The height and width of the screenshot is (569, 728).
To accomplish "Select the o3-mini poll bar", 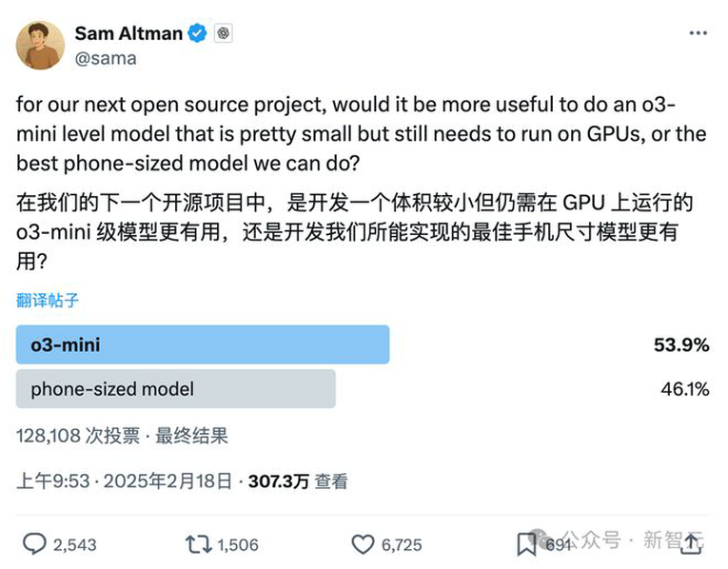I will pos(203,344).
